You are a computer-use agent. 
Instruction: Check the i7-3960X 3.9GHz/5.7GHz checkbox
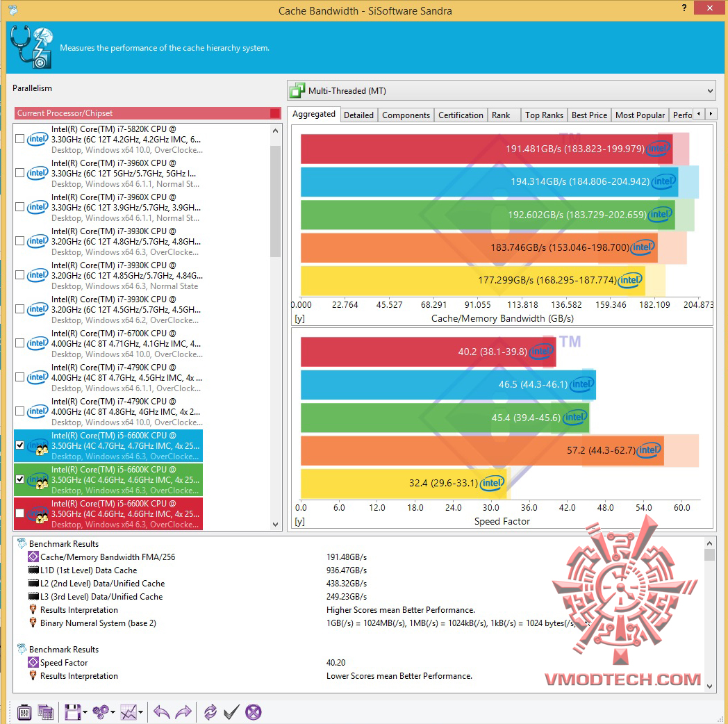[x=19, y=206]
